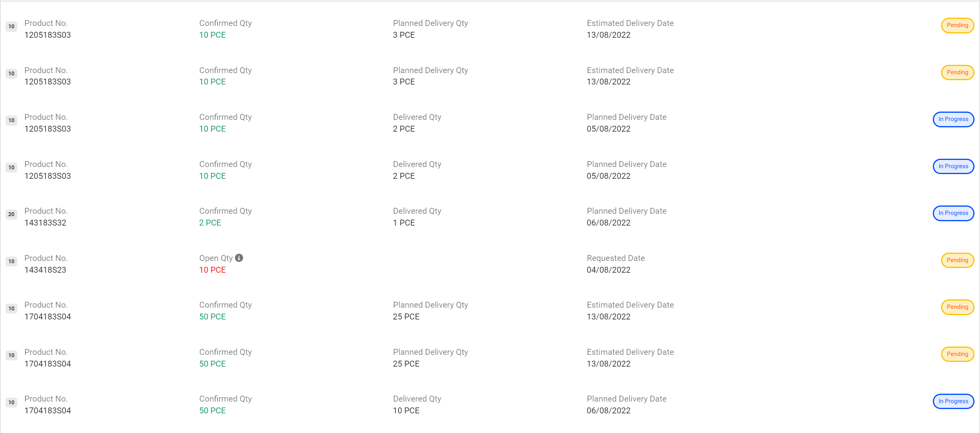
Task: Select product number 143183S32
Action: (45, 223)
